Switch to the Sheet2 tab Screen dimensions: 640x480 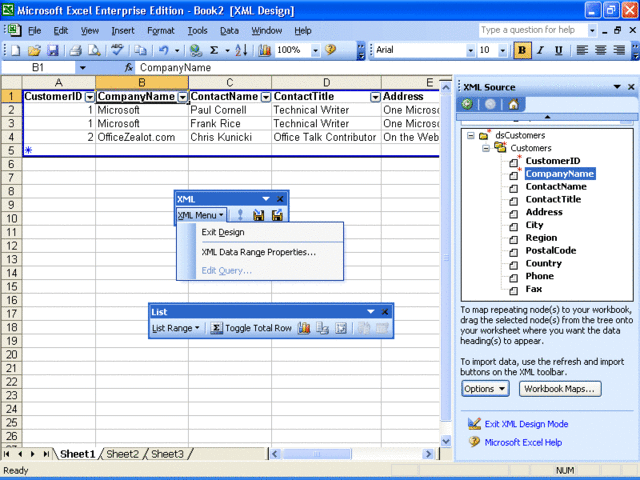click(123, 454)
